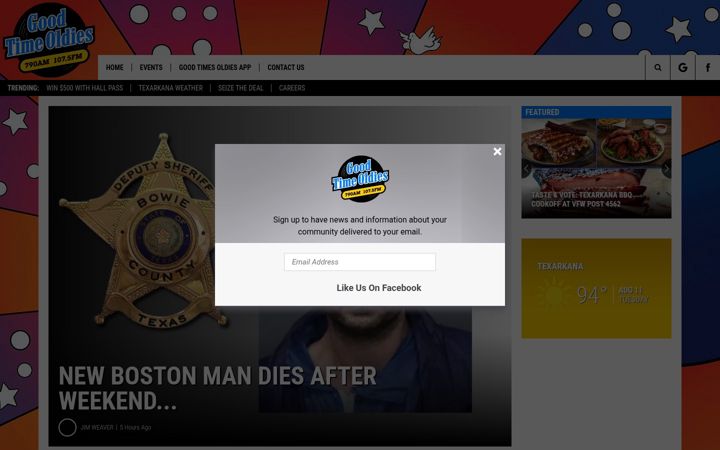
Task: Open the Google icon in navigation bar
Action: (x=683, y=68)
